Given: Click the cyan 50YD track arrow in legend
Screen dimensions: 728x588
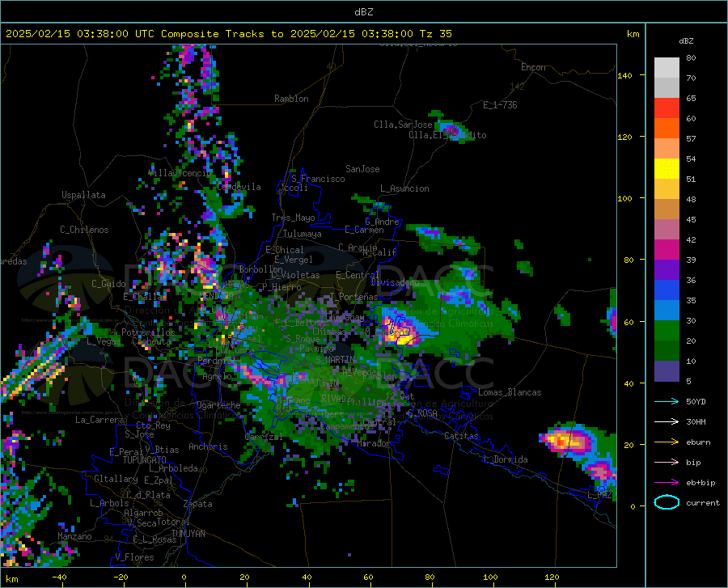Looking at the screenshot, I should pos(667,401).
